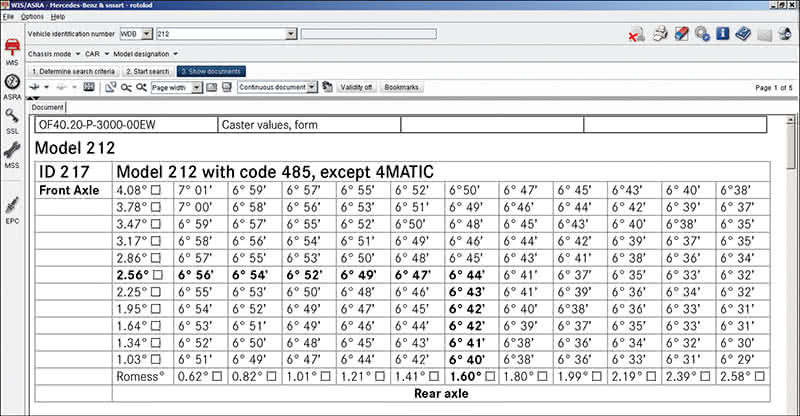
Task: Open the Page width zoom dropdown
Action: coord(196,88)
